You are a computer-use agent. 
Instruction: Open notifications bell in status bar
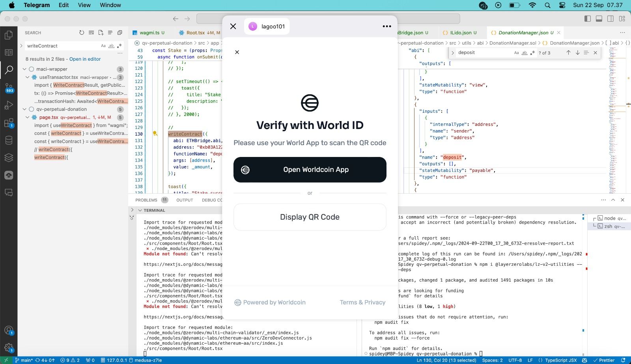coord(623,360)
